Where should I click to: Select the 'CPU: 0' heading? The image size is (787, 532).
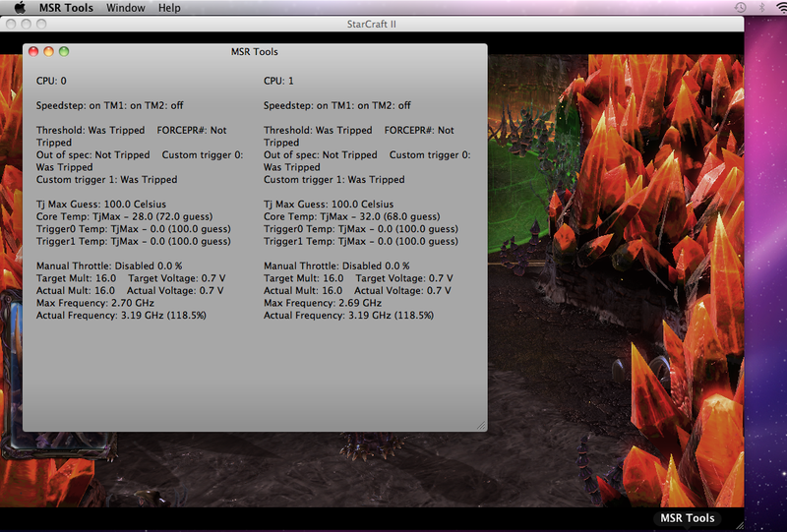coord(51,81)
